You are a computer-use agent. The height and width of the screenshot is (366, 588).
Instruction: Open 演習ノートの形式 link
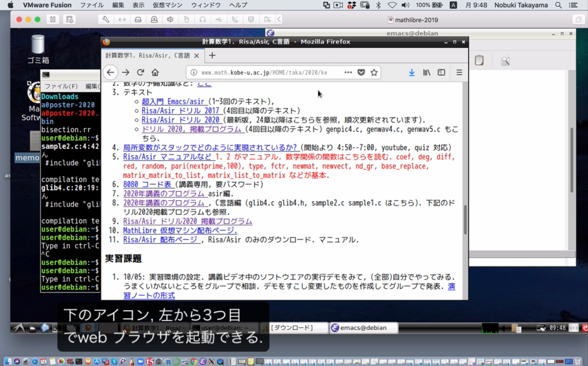[x=149, y=295]
